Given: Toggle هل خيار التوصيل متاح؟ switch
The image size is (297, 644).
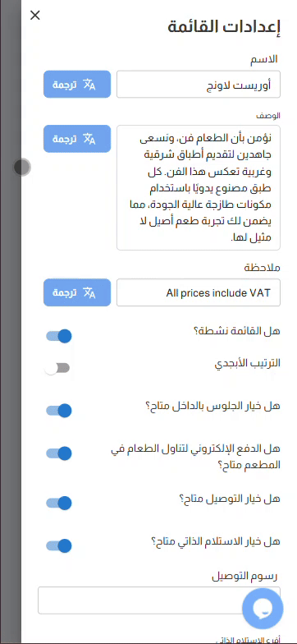Looking at the screenshot, I should coord(59,503).
